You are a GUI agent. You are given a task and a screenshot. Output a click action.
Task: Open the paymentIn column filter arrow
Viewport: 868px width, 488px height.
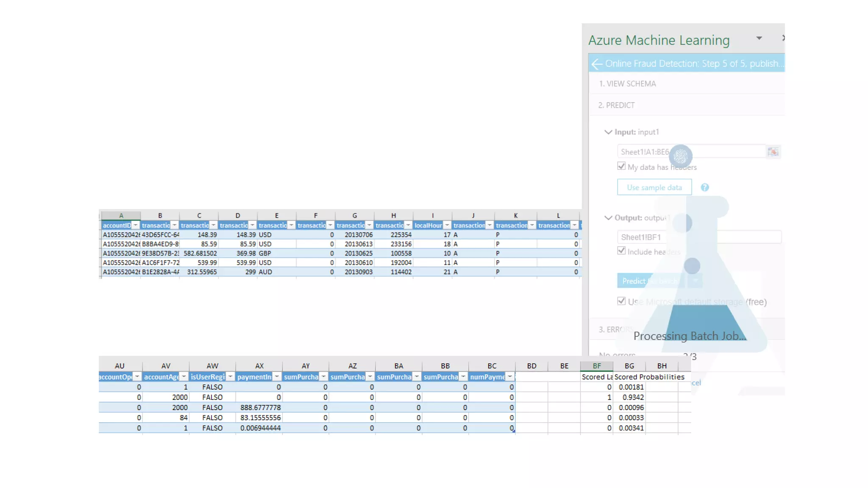pyautogui.click(x=277, y=377)
